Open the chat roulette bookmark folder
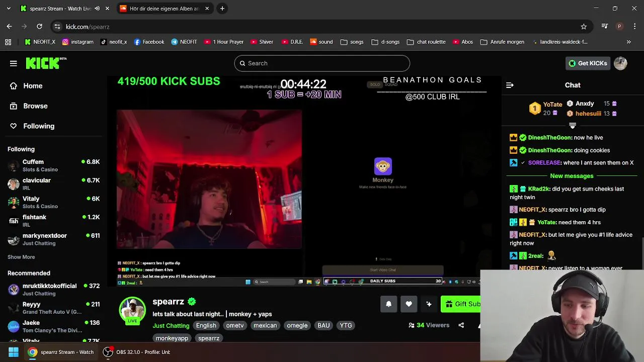 426,42
